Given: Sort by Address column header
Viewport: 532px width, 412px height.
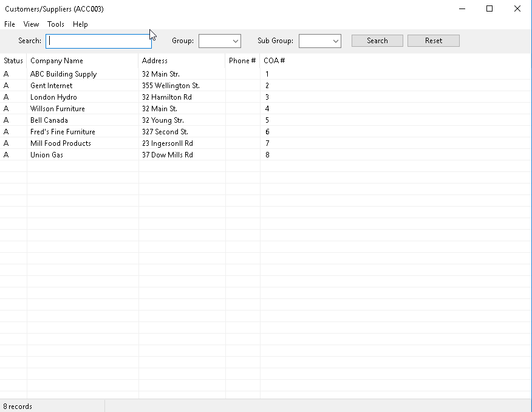Looking at the screenshot, I should 182,61.
